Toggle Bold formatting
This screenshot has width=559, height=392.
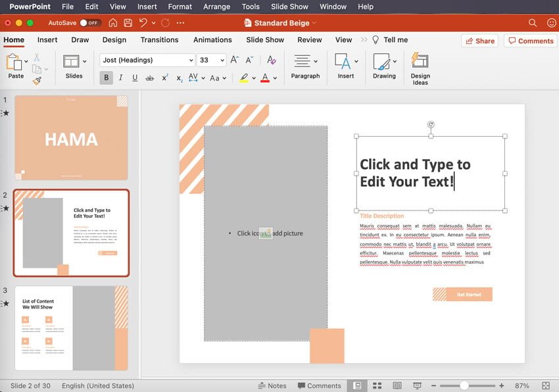[106, 78]
